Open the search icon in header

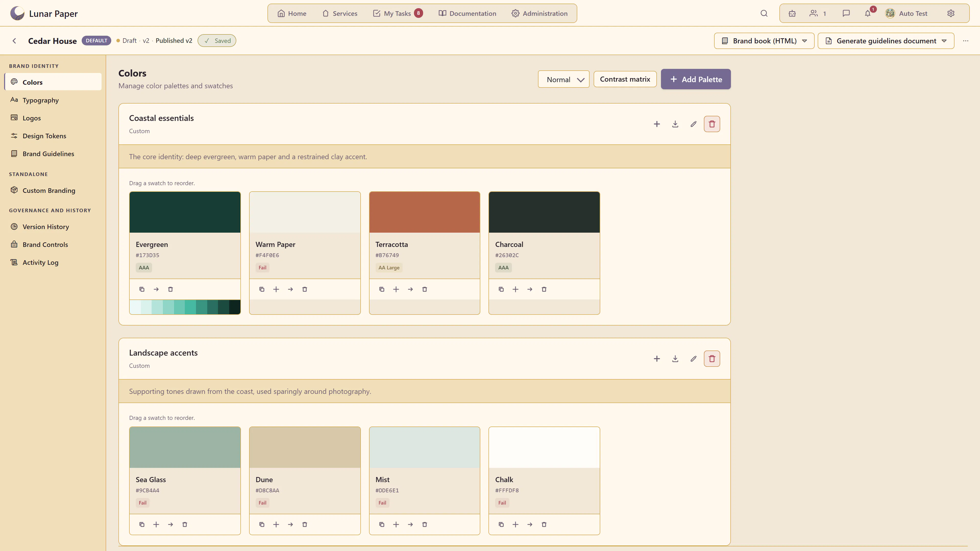pyautogui.click(x=764, y=13)
